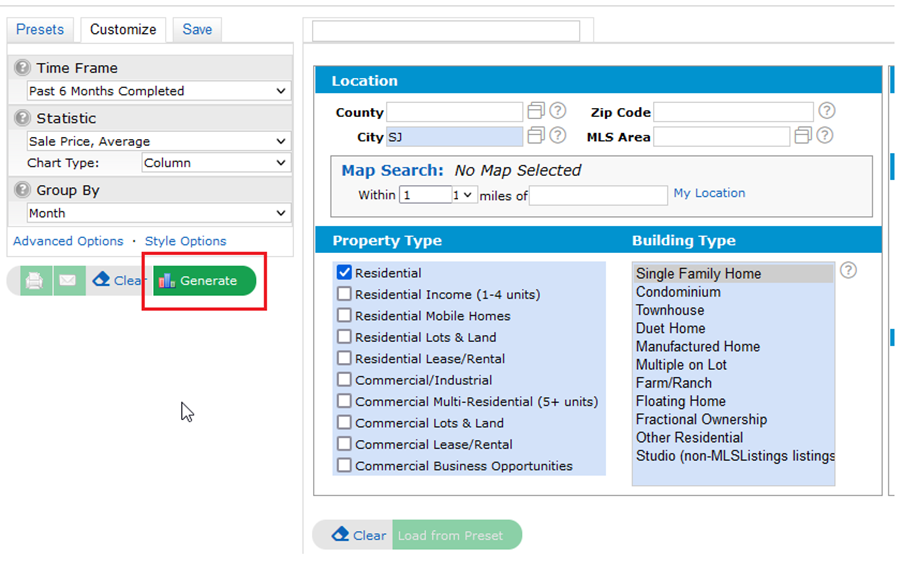Click Load from Preset button
902x571 pixels.
(x=457, y=535)
